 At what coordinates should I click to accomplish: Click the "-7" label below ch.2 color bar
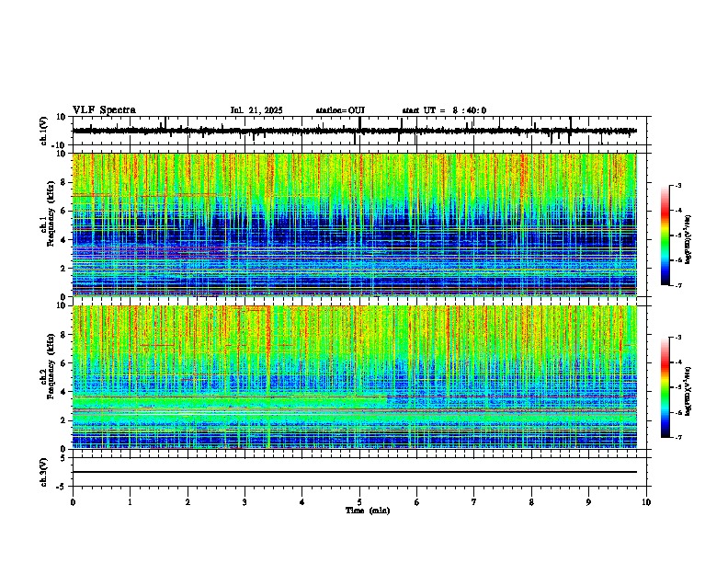[677, 437]
